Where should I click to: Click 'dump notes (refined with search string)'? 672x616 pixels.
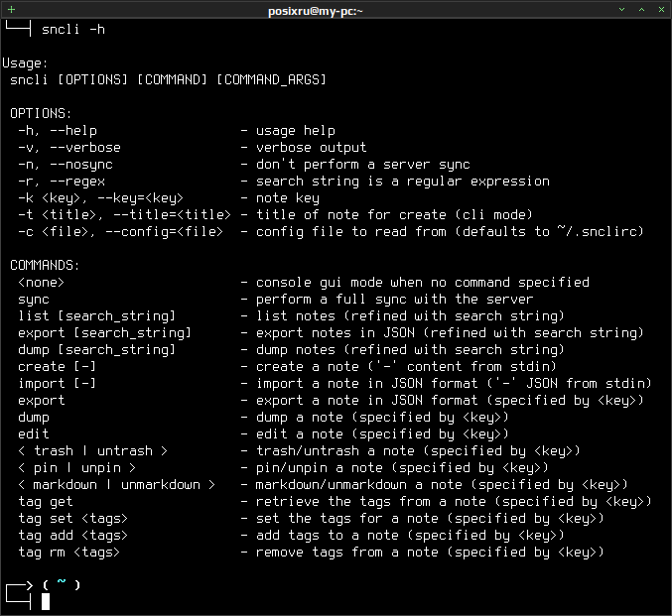411,349
